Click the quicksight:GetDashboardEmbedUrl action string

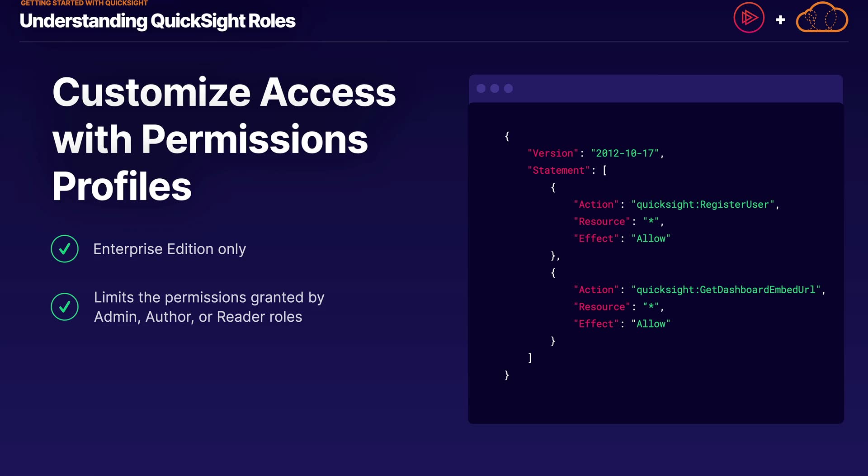click(x=726, y=290)
